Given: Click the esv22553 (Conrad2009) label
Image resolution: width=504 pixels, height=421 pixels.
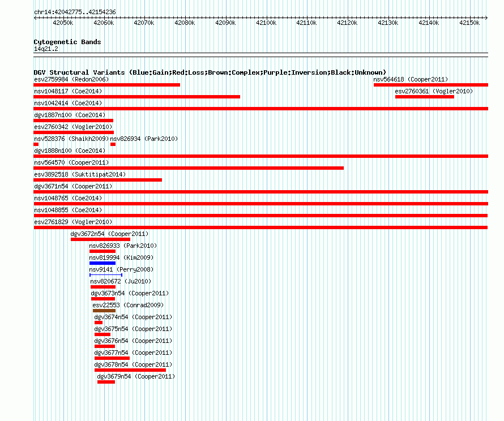Looking at the screenshot, I should pyautogui.click(x=128, y=305).
